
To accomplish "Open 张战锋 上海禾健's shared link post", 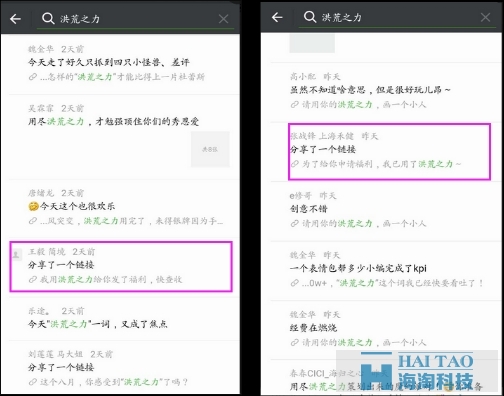I will (389, 151).
